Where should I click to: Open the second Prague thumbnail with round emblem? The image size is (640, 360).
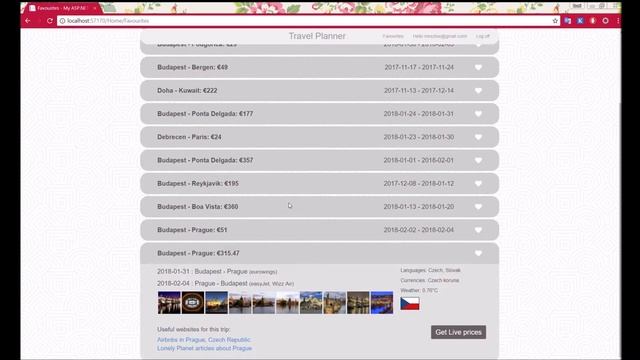(193, 302)
